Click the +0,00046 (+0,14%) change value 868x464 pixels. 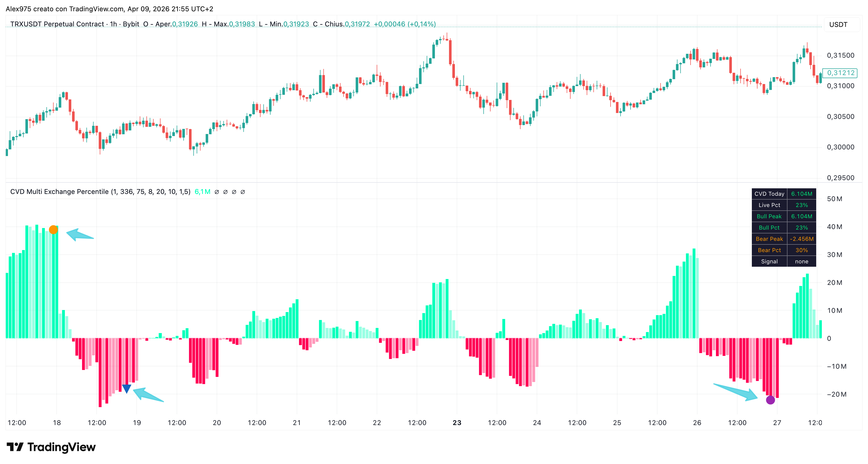pyautogui.click(x=405, y=24)
